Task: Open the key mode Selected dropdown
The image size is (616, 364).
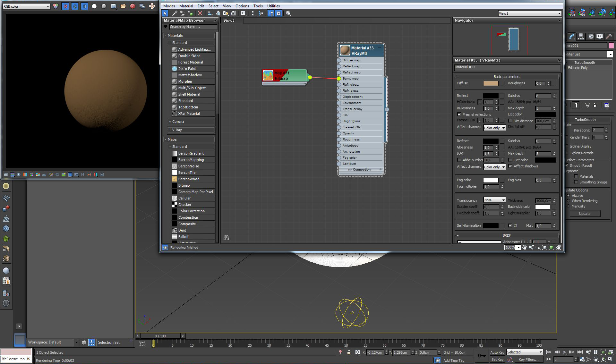Action: click(x=525, y=352)
